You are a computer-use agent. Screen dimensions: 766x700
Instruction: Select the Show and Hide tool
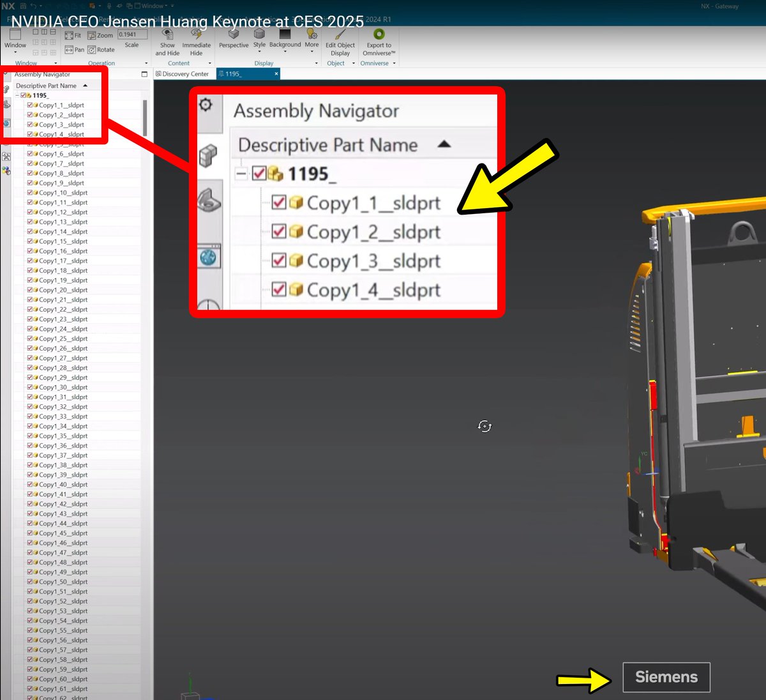coord(167,42)
